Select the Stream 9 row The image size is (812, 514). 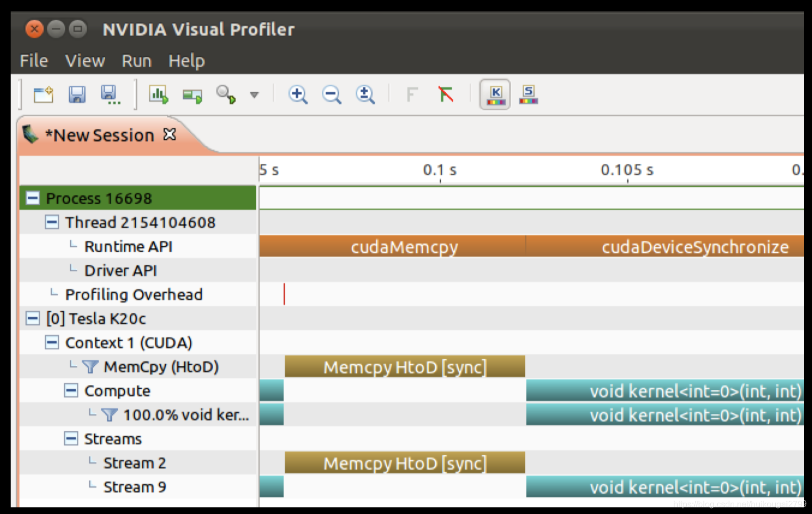138,487
